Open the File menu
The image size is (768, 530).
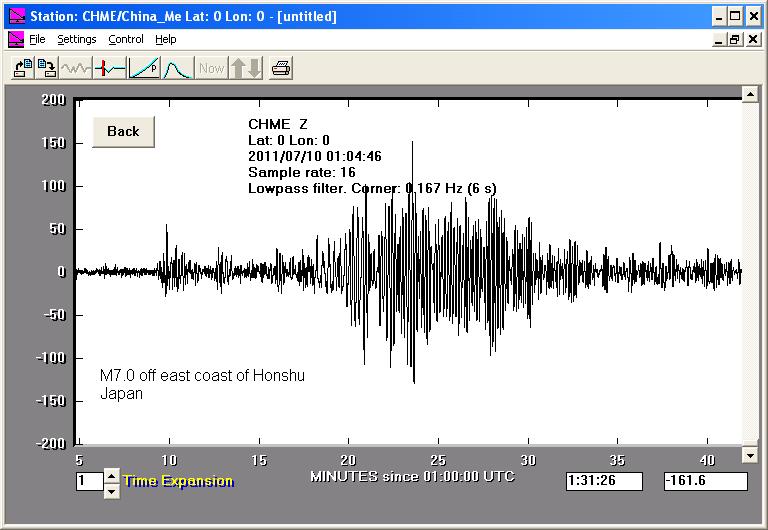(38, 39)
